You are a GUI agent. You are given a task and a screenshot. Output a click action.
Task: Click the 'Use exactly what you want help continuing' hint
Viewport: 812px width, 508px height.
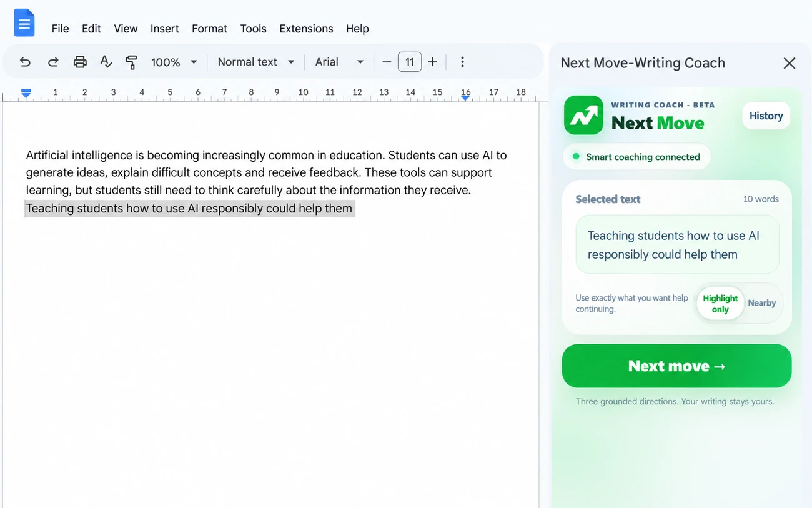pyautogui.click(x=631, y=303)
